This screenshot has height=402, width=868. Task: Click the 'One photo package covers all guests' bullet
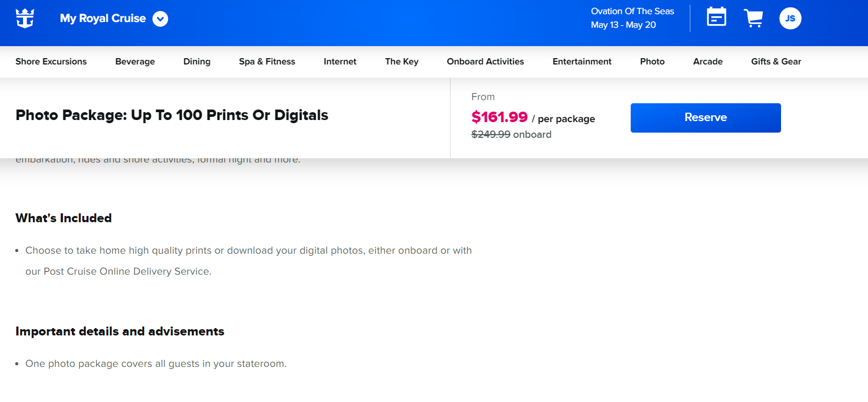[156, 364]
